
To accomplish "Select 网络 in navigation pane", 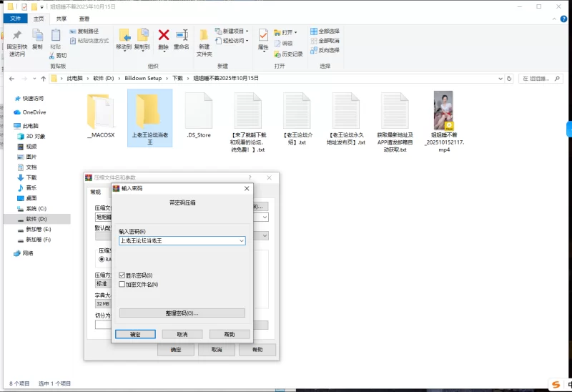I will pos(24,253).
